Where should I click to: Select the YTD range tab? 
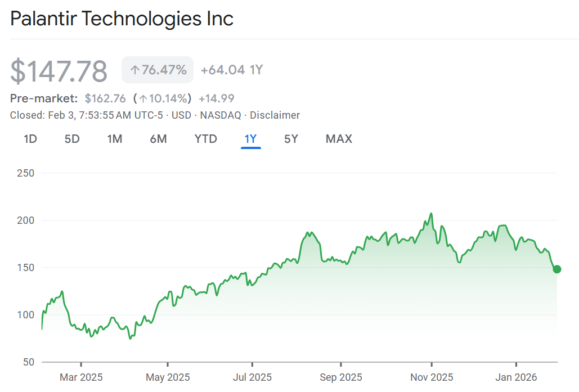point(205,139)
